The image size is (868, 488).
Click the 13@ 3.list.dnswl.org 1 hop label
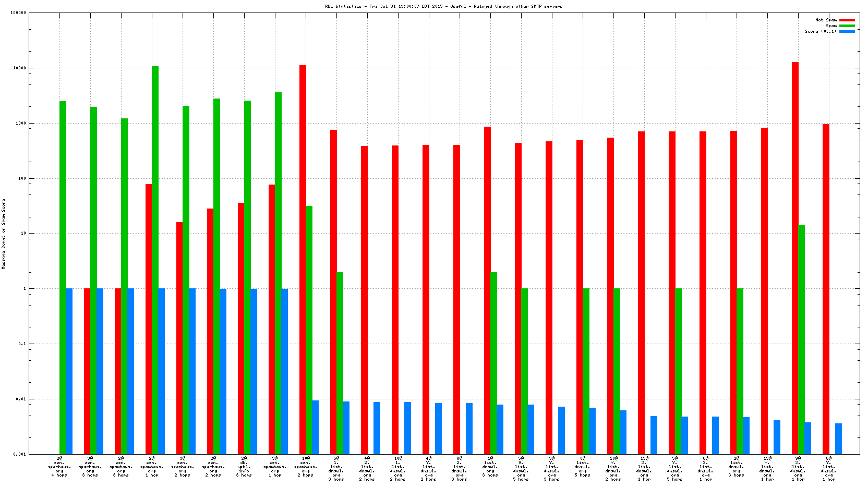point(644,467)
